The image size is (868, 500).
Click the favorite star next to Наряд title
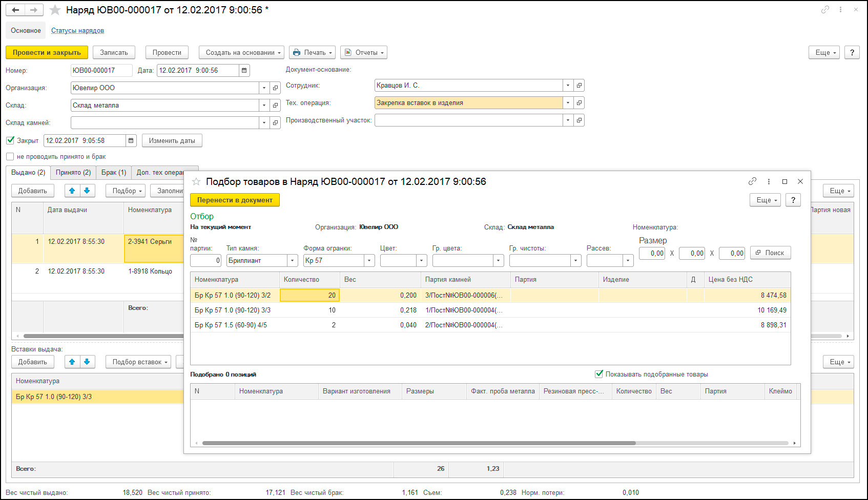pos(55,10)
